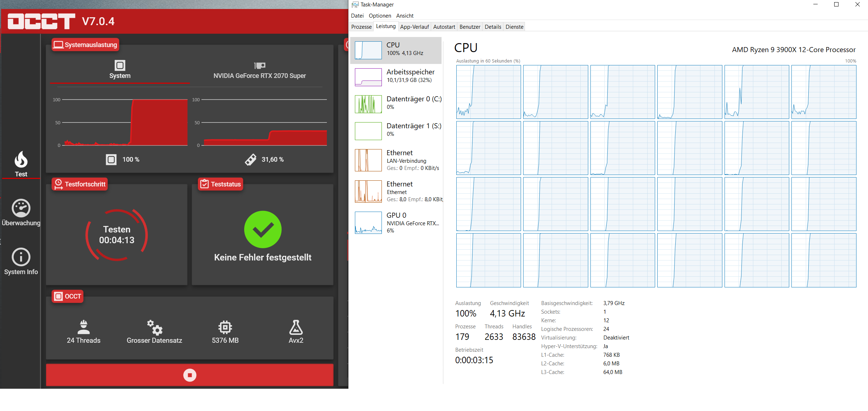Click the Testfortschritt timer circle
The height and width of the screenshot is (411, 868).
tap(117, 235)
